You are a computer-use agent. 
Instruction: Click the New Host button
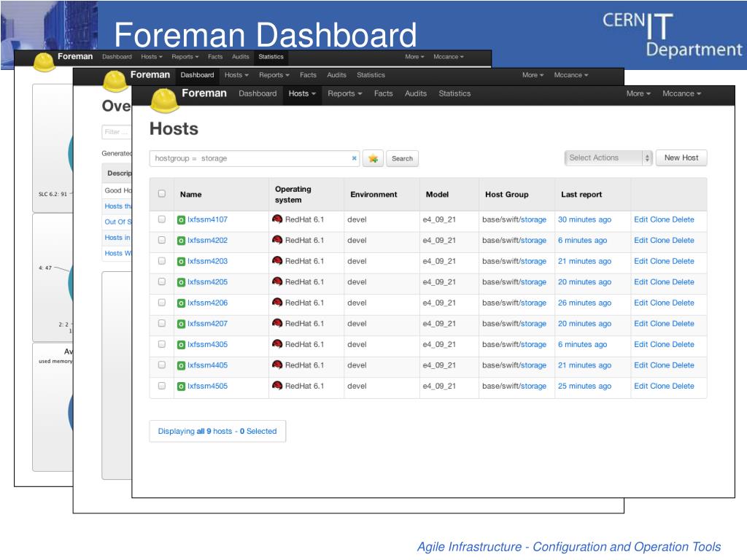[681, 157]
